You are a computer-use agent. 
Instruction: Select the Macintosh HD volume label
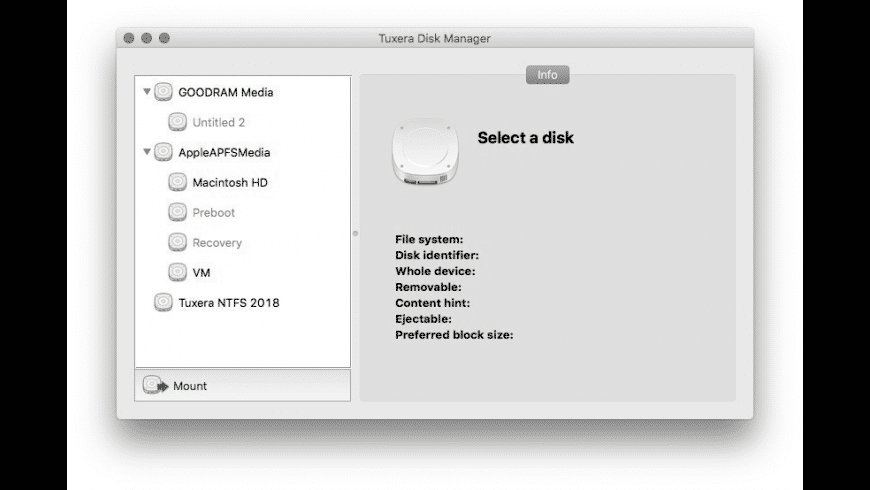[230, 183]
